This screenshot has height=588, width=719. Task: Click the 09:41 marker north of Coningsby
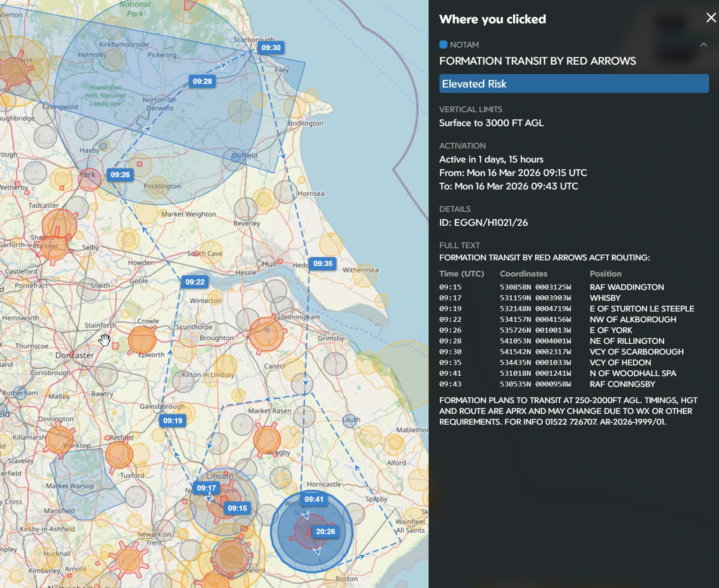[x=314, y=499]
